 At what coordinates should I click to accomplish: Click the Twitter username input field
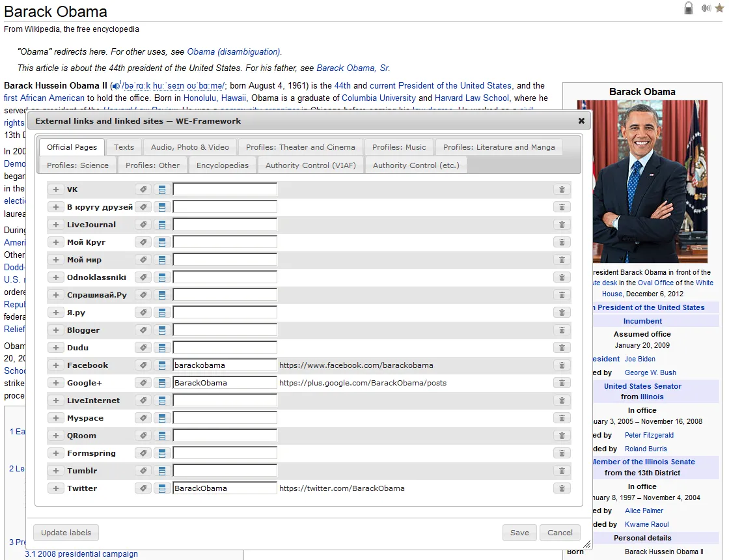(x=225, y=488)
